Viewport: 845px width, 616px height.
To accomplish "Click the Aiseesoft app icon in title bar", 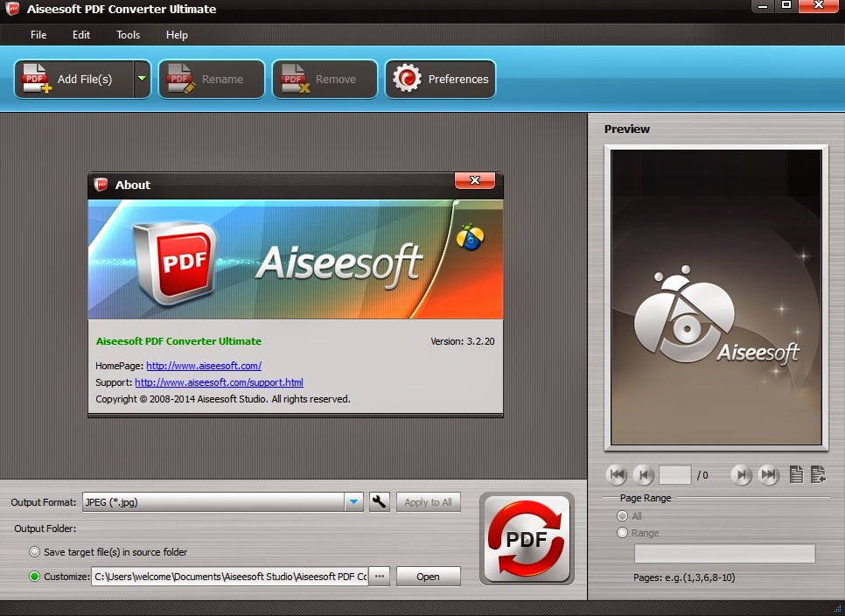I will tap(12, 9).
